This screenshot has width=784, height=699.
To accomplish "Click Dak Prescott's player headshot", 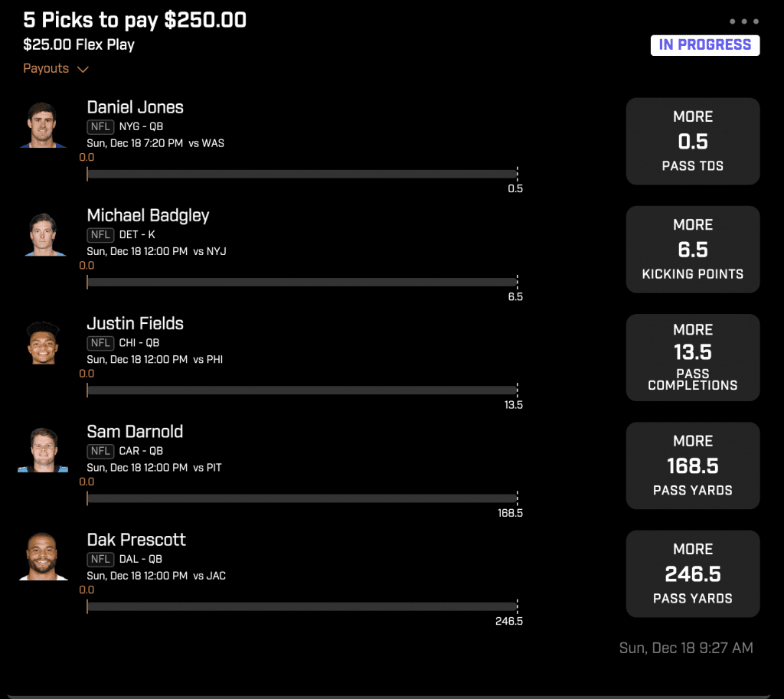I will click(x=43, y=557).
